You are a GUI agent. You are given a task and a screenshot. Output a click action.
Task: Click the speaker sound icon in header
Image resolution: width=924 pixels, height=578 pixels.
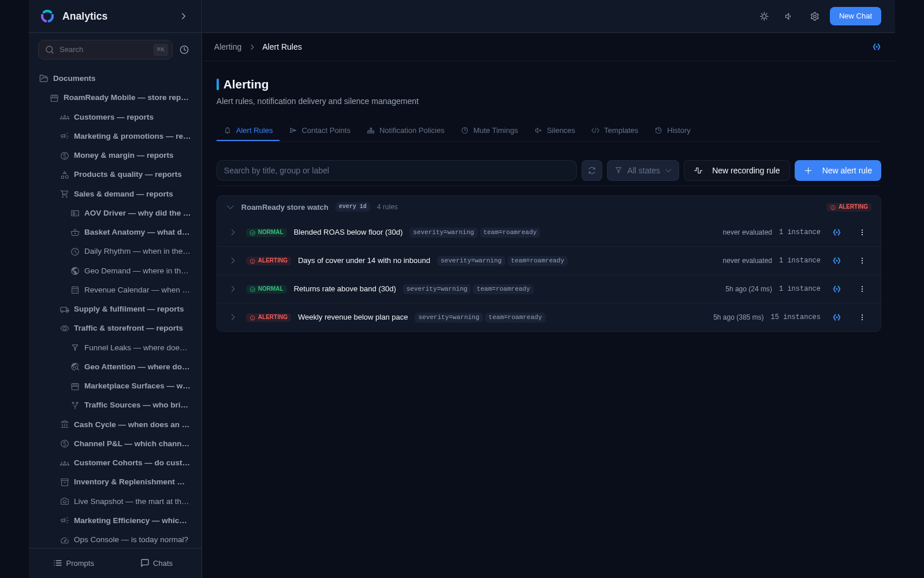point(789,16)
